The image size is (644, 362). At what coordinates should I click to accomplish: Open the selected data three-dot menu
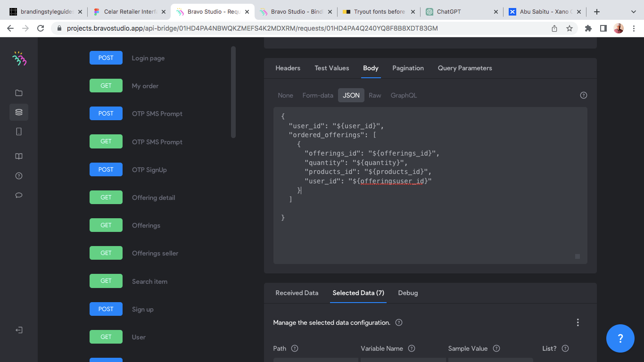578,322
